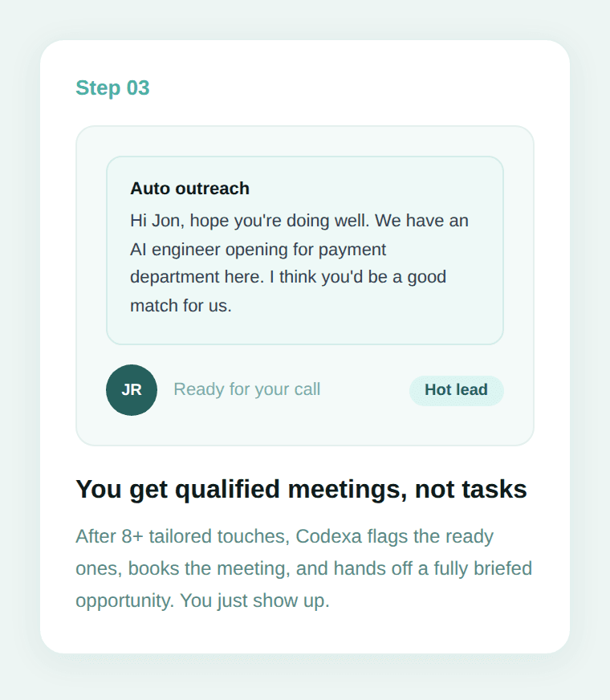Tap the teal Hot lead status pill
Viewport: 610px width, 700px height.
456,390
